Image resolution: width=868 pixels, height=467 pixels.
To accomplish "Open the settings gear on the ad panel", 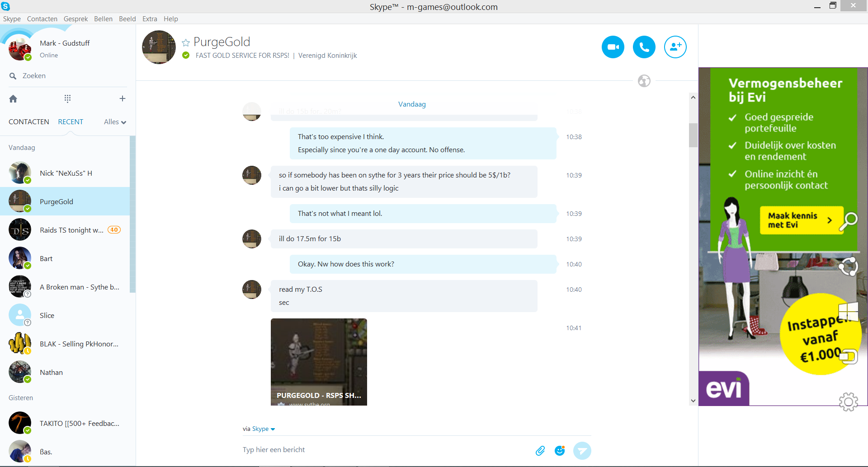I will coord(849,402).
